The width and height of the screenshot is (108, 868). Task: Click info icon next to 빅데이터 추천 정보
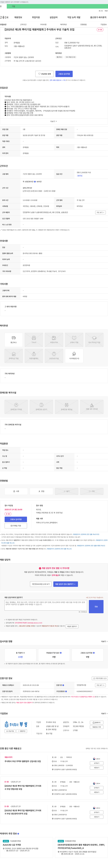coord(18,834)
